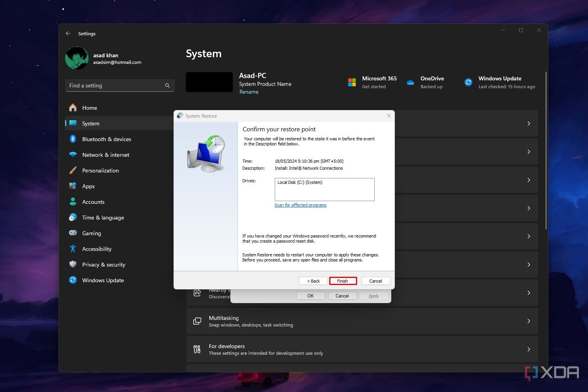Click the Multitasking windows icon

197,321
